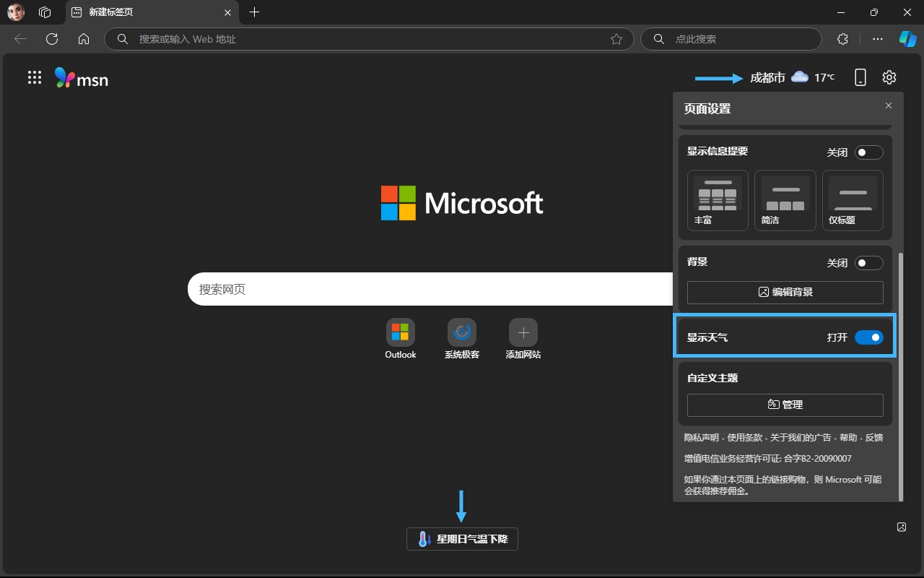The height and width of the screenshot is (578, 924).
Task: Go back with the back arrow
Action: point(20,39)
